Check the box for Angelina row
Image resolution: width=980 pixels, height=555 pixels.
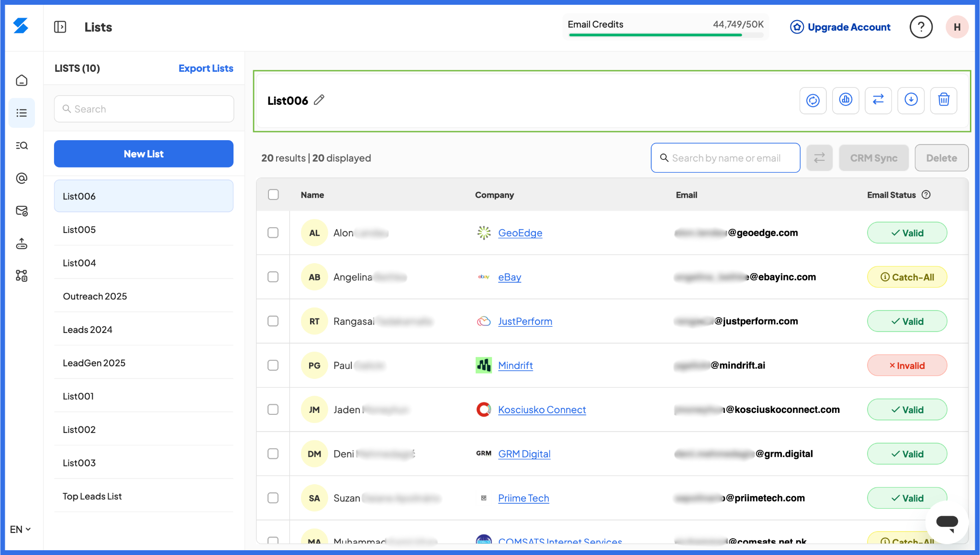(273, 277)
